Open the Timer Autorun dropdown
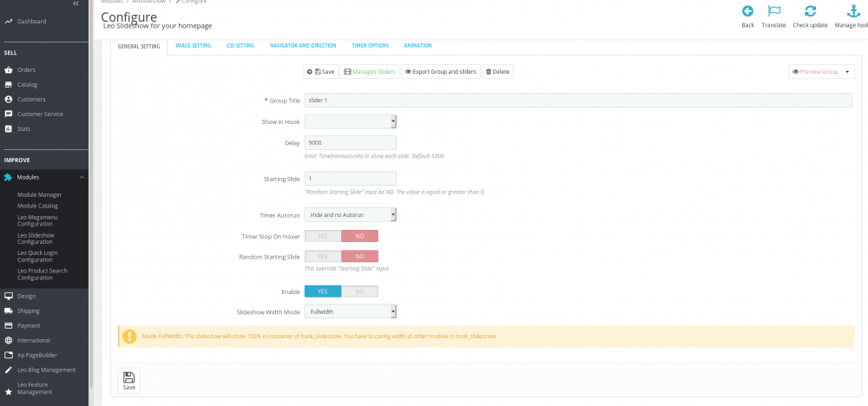This screenshot has width=868, height=406. point(351,214)
